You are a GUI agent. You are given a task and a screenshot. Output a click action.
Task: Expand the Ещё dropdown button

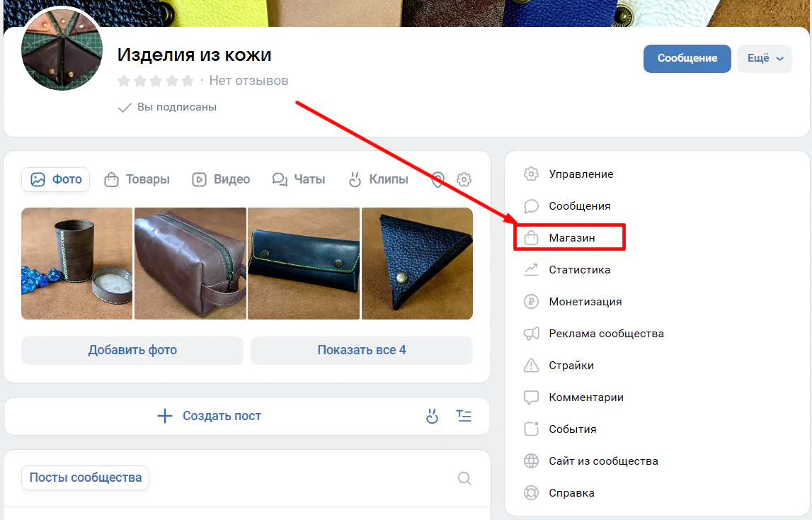point(765,59)
